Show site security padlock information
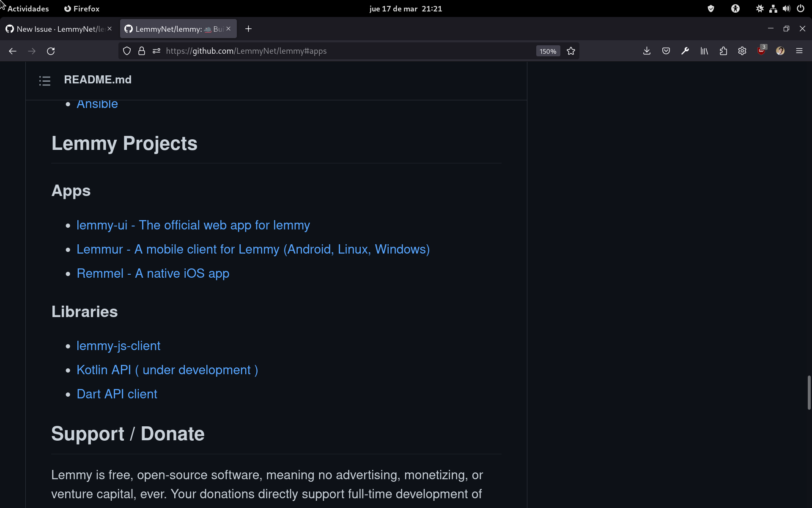The image size is (812, 508). 142,51
